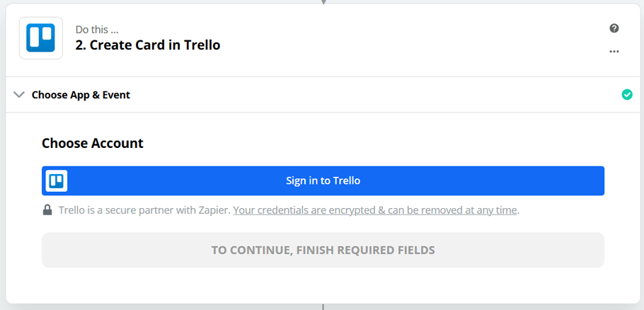Click the green completed checkmark icon

[x=626, y=95]
